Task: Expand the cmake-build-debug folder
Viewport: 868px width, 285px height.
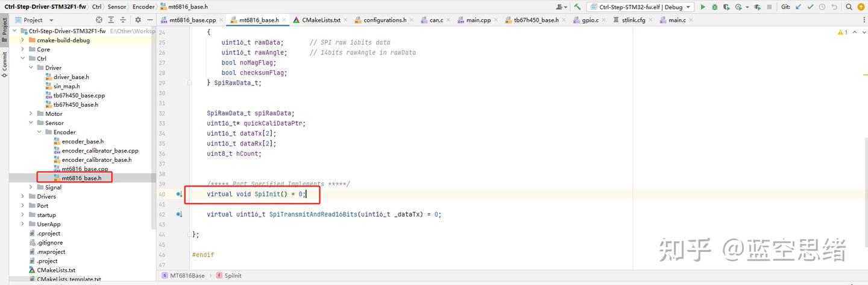Action: click(23, 40)
